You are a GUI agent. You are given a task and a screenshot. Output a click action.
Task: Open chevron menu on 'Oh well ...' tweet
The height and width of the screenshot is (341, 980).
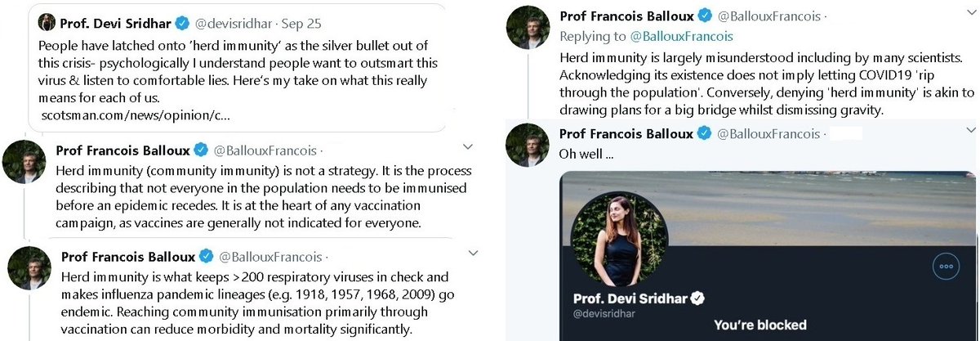click(x=970, y=130)
